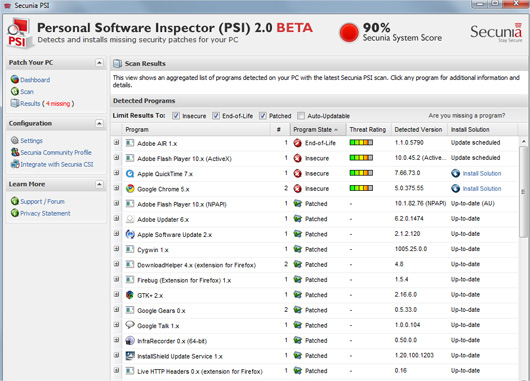Click the Patched state icon for Cygwin
The height and width of the screenshot is (381, 530).
click(x=297, y=249)
